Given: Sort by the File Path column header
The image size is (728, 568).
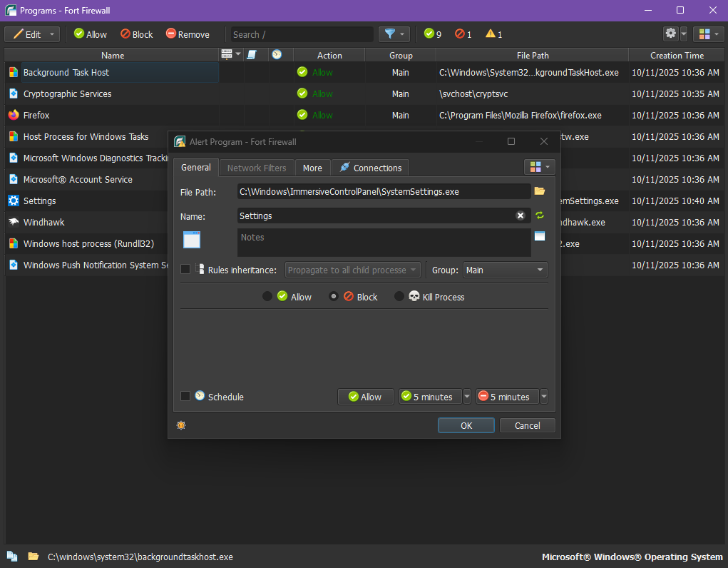Looking at the screenshot, I should [533, 56].
